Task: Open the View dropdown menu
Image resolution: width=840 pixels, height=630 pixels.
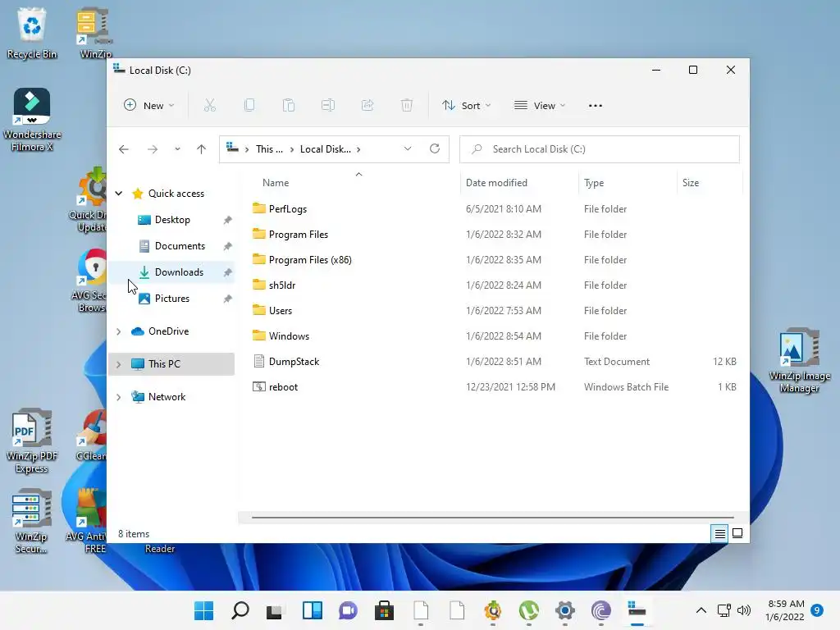Action: 540,106
